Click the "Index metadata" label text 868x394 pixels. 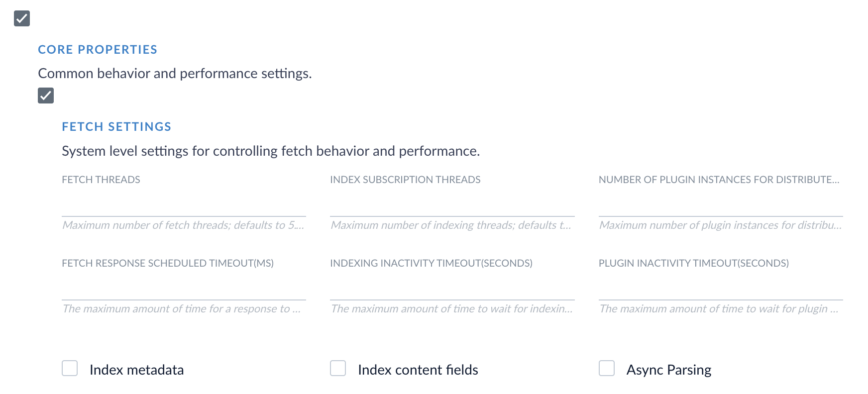tap(136, 370)
